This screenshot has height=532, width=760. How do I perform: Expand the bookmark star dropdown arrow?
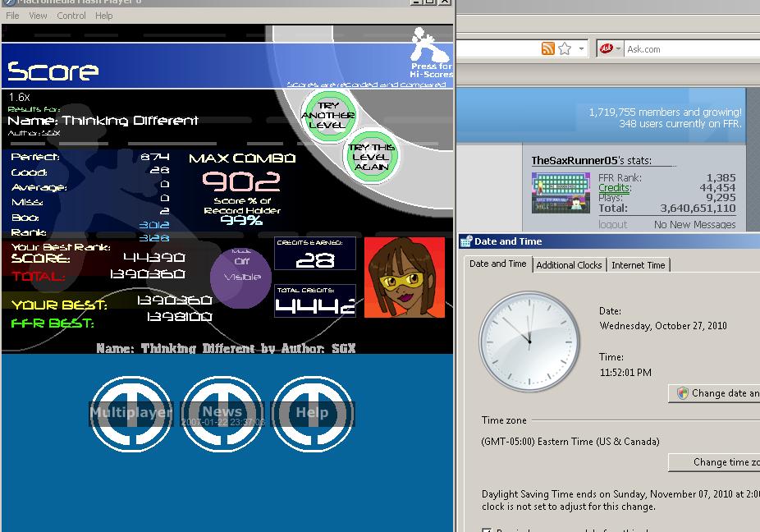tap(581, 48)
